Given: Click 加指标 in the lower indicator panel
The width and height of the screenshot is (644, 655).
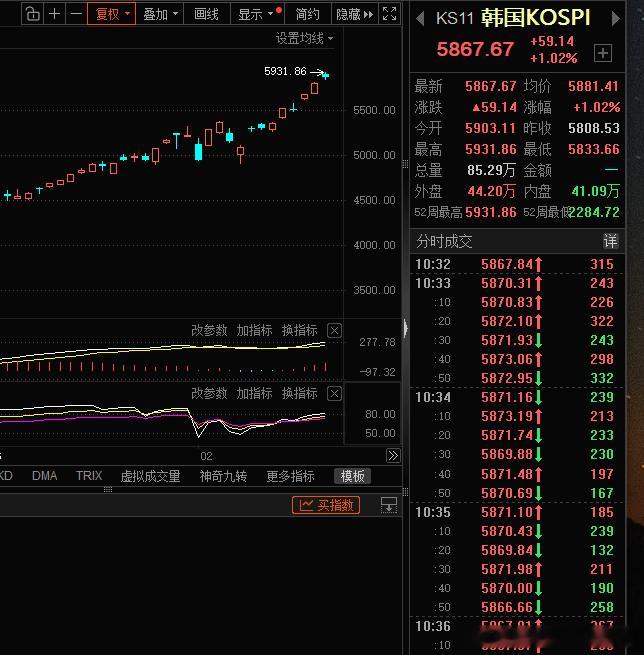Looking at the screenshot, I should [254, 393].
